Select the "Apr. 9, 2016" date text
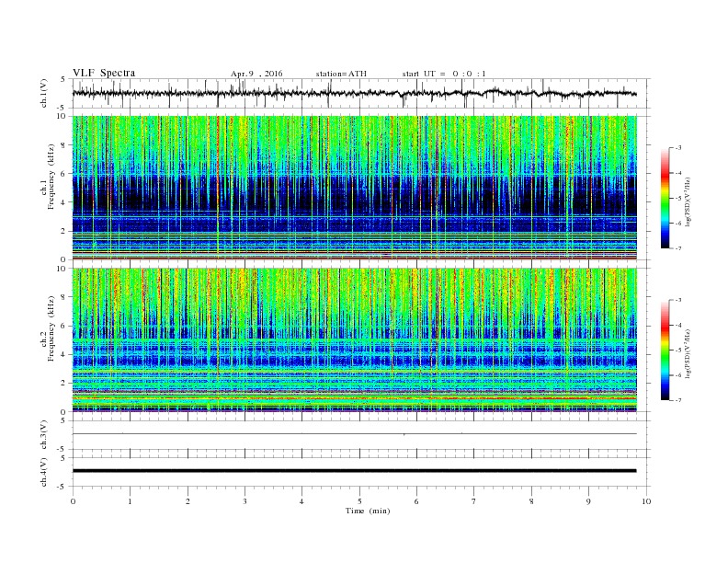The height and width of the screenshot is (563, 728). (256, 74)
